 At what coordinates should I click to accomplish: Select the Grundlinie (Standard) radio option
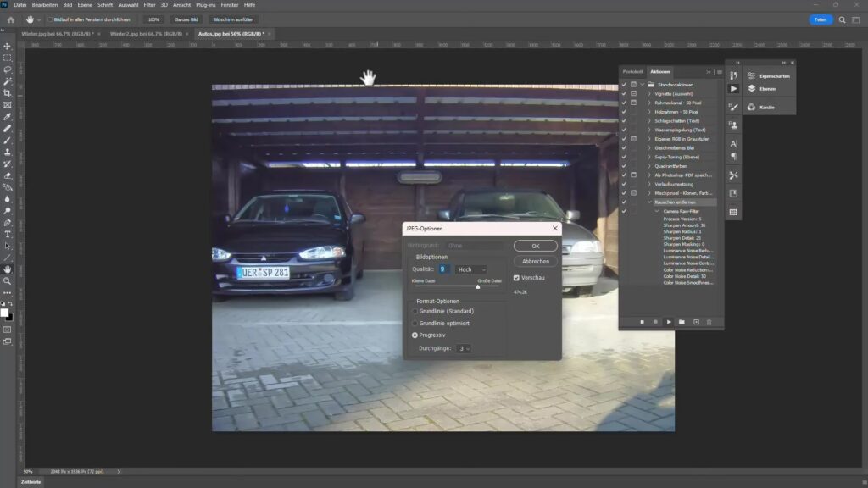(415, 311)
